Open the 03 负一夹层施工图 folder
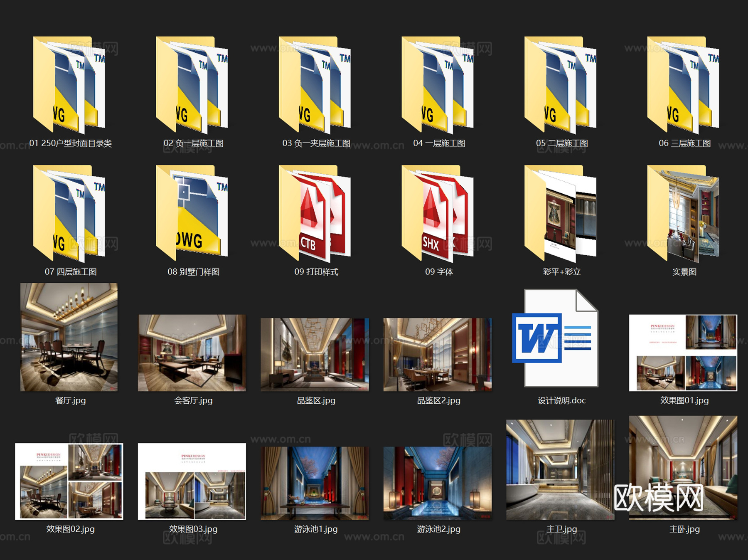 click(x=315, y=85)
